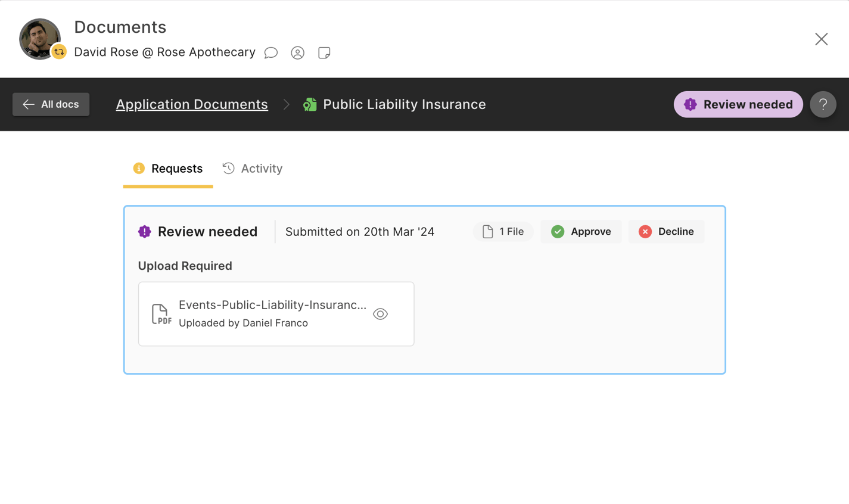The height and width of the screenshot is (504, 849).
Task: Click the yellow sync badge on the avatar
Action: [x=58, y=52]
